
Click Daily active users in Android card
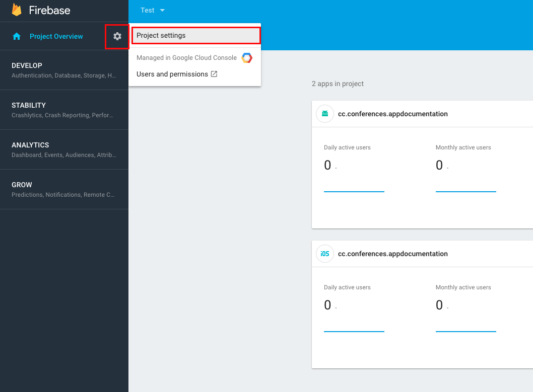coord(347,147)
